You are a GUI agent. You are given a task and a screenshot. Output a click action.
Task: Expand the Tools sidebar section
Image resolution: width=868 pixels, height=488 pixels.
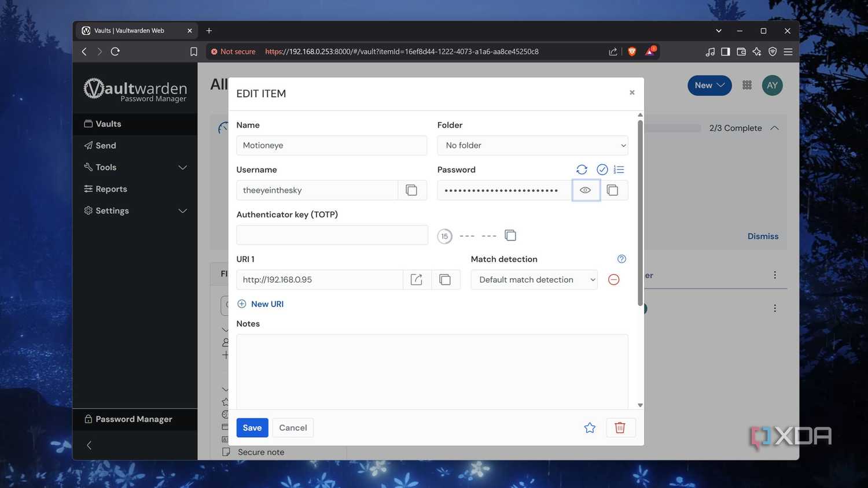(135, 168)
